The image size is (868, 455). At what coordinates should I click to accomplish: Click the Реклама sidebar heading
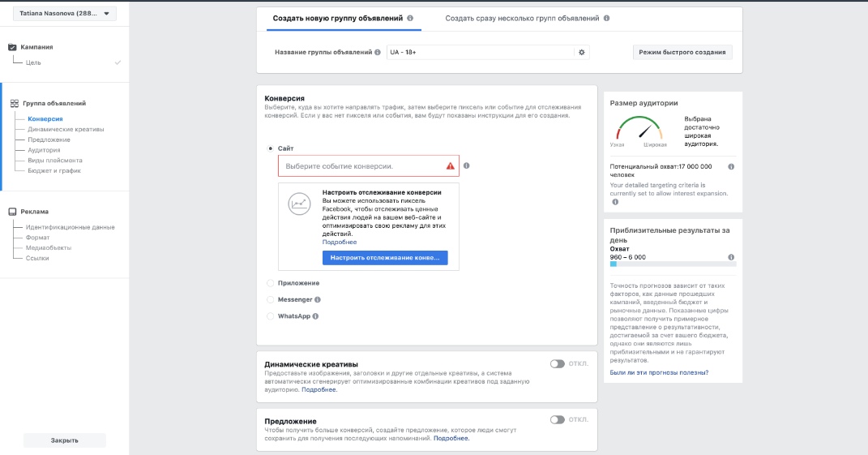tap(34, 212)
